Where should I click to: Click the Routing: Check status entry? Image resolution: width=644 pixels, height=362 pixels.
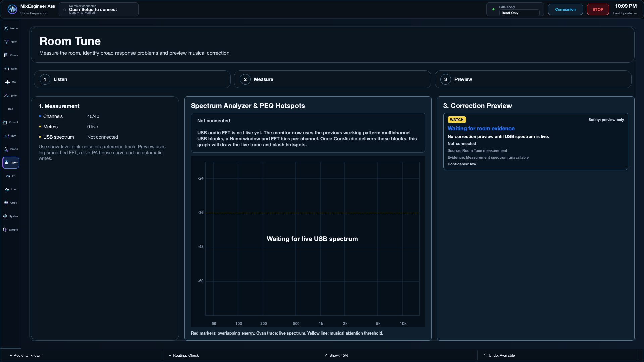184,355
